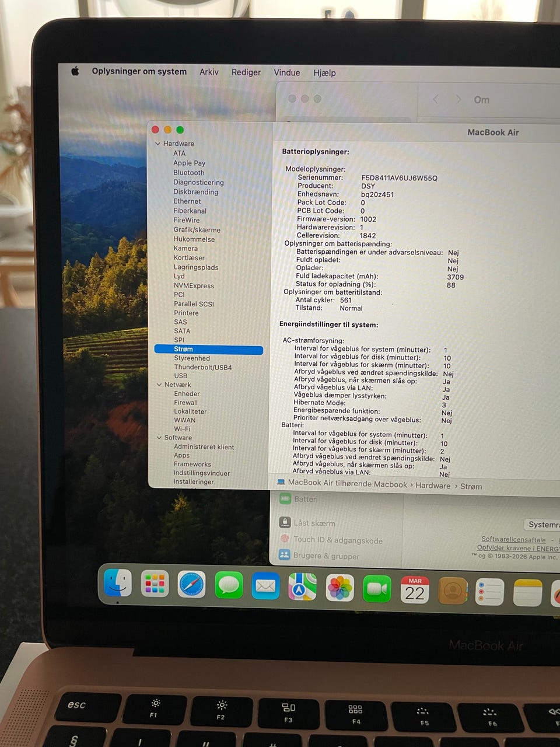Click the Antal cykler value 561
This screenshot has height=747, width=560.
click(x=345, y=301)
